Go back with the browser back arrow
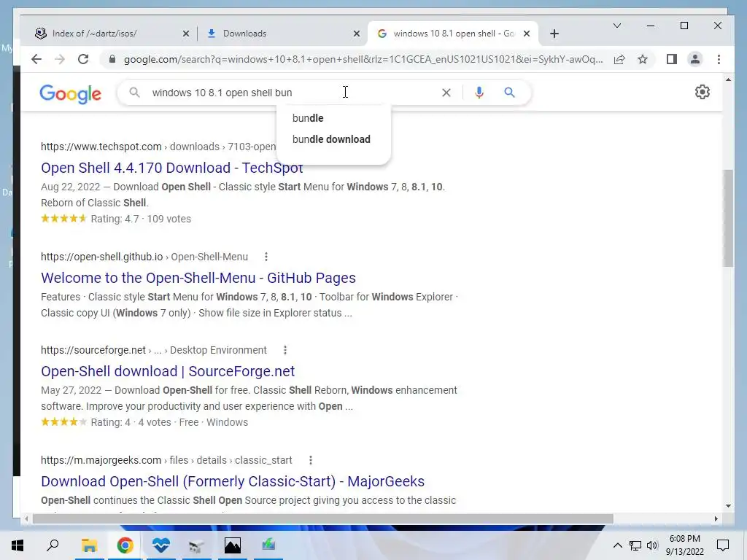The image size is (747, 560). pyautogui.click(x=36, y=59)
